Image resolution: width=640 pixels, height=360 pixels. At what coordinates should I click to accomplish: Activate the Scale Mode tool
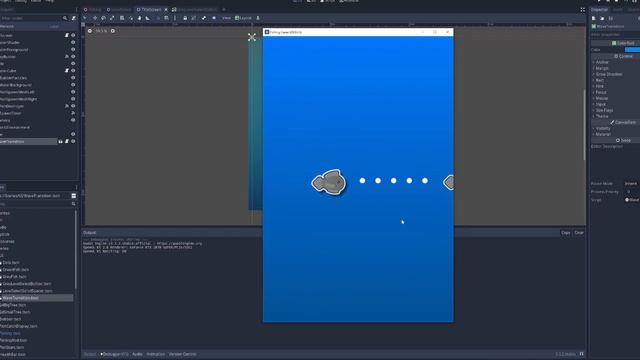(112, 18)
